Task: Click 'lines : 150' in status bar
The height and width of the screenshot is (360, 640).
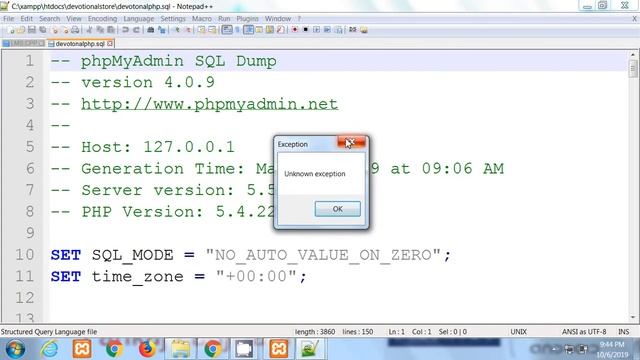Action: (358, 332)
